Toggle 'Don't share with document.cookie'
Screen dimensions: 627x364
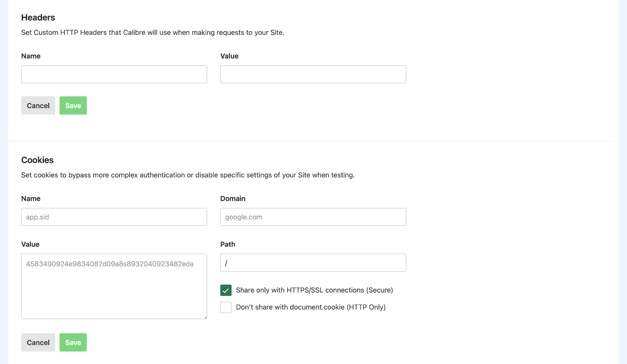(226, 307)
